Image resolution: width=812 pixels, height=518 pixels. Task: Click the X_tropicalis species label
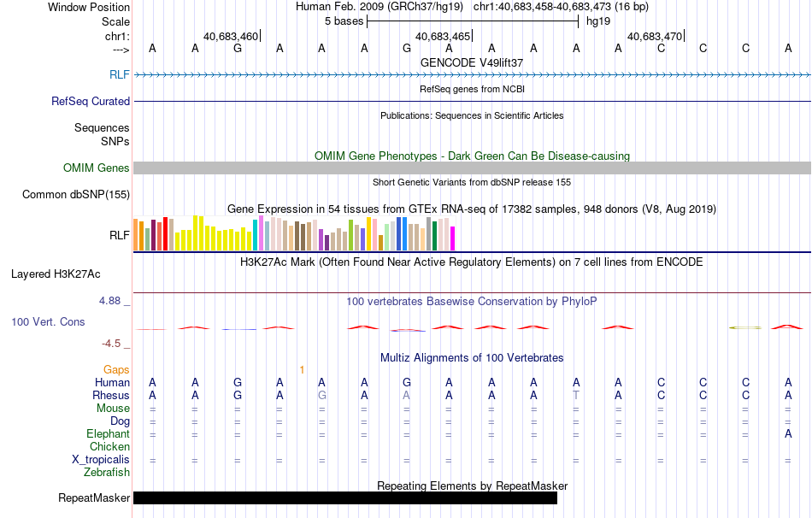101,460
